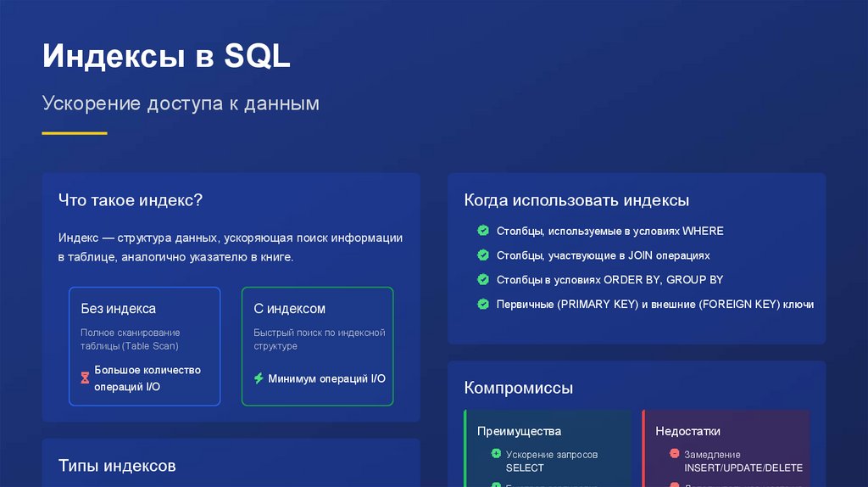This screenshot has height=487, width=868.
Task: Click the green check icon beside 'Столбцы, используемые в условиях WHERE'
Action: coord(483,231)
